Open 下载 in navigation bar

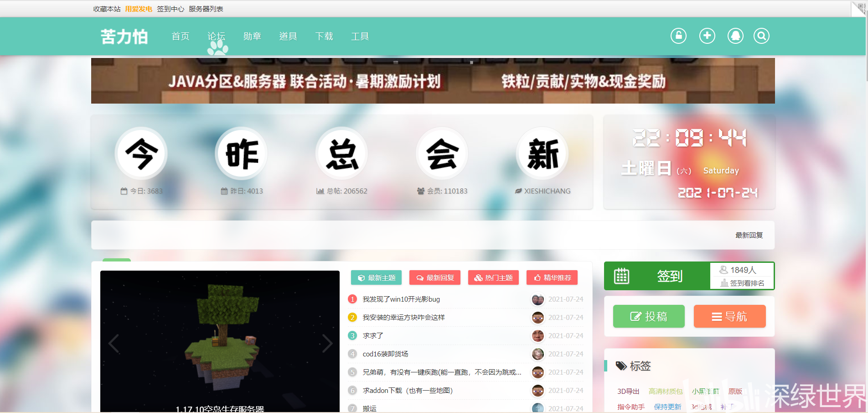(x=324, y=36)
